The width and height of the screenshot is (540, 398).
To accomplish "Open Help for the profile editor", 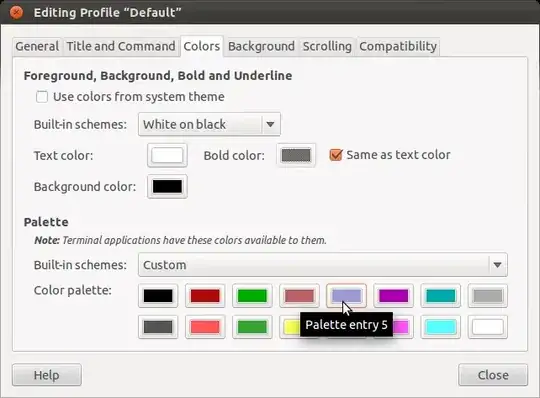I will coord(47,375).
